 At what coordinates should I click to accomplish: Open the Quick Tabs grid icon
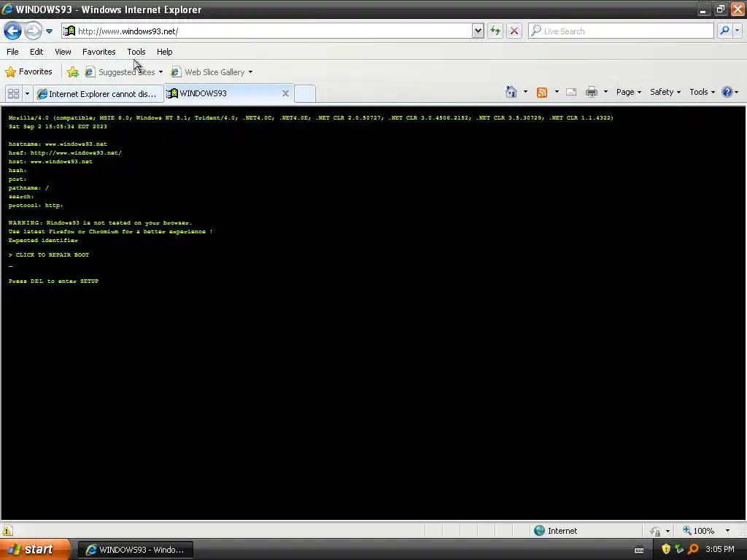click(13, 94)
